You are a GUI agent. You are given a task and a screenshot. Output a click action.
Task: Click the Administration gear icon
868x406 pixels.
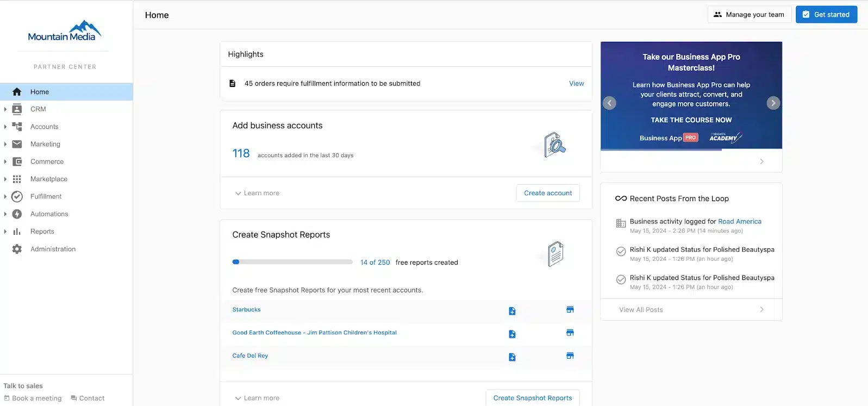click(x=17, y=249)
